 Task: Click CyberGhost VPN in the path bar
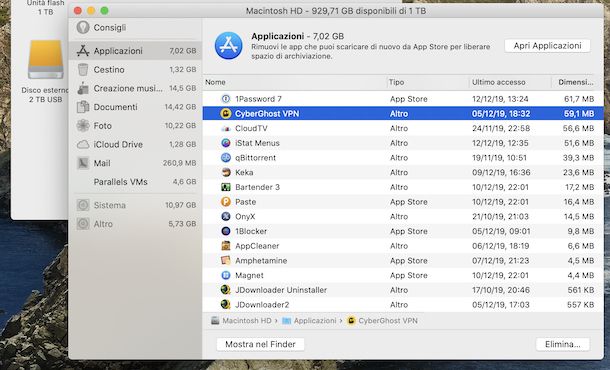click(382, 321)
